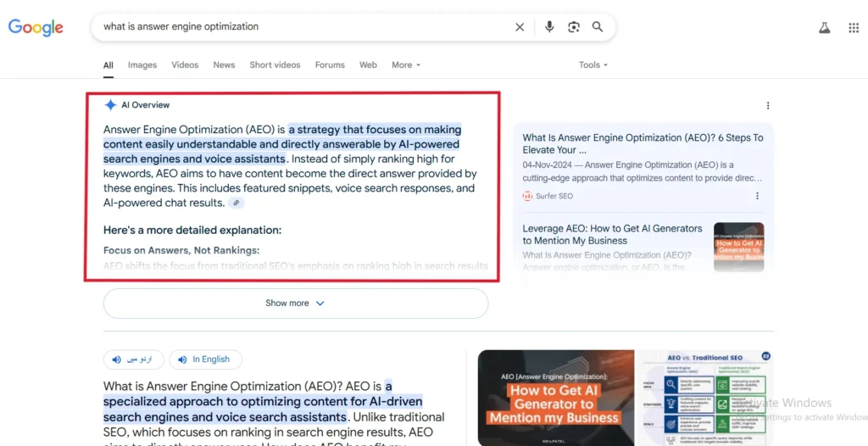Open the Short videos tab
Viewport: 868px width, 446px height.
tap(275, 64)
